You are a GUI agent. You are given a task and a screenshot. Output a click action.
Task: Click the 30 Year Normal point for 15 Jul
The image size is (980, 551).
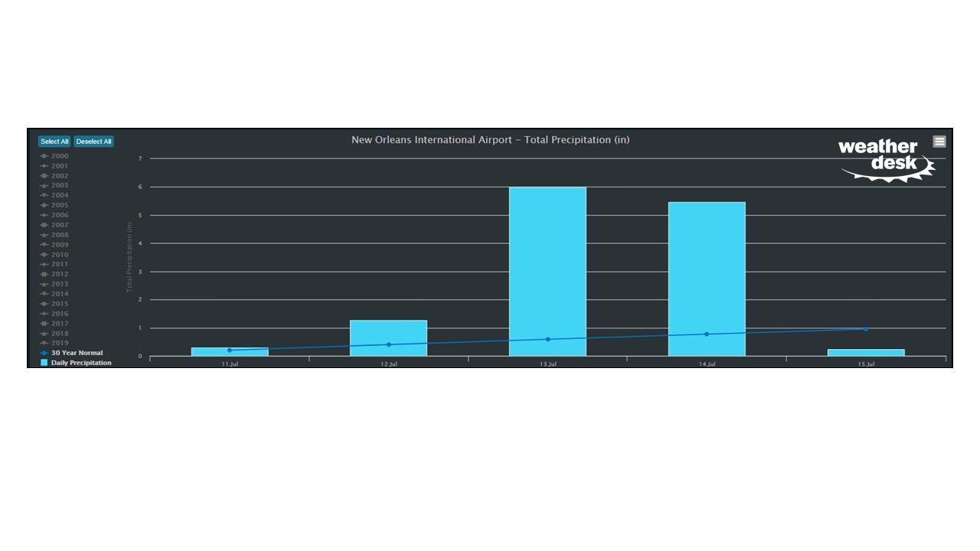866,329
